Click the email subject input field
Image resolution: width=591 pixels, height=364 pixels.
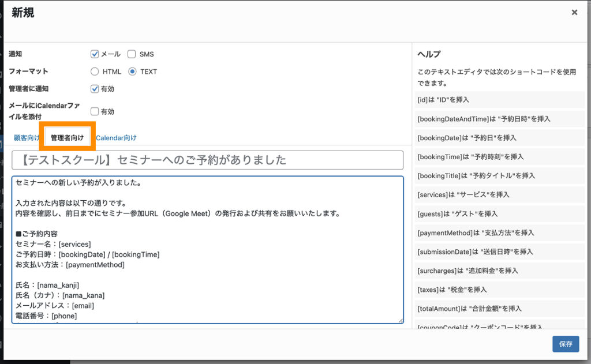tap(207, 160)
